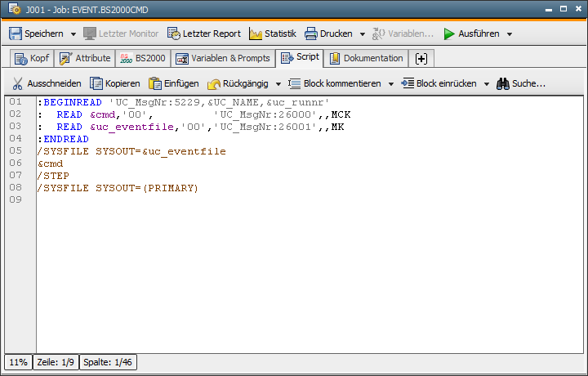Click the job window title bar icon
Viewport: 588px width, 376px height.
(15, 9)
